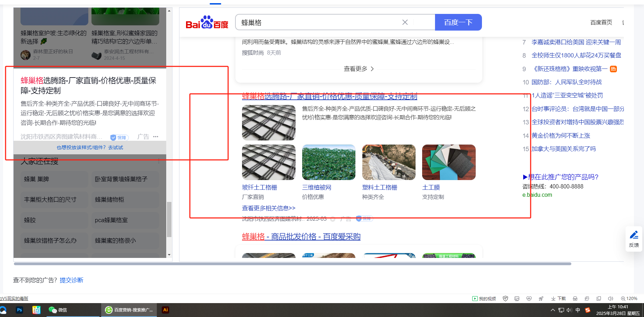Select the 蜂巢储物柜 related search chip
Image resolution: width=644 pixels, height=317 pixels.
[x=125, y=200]
